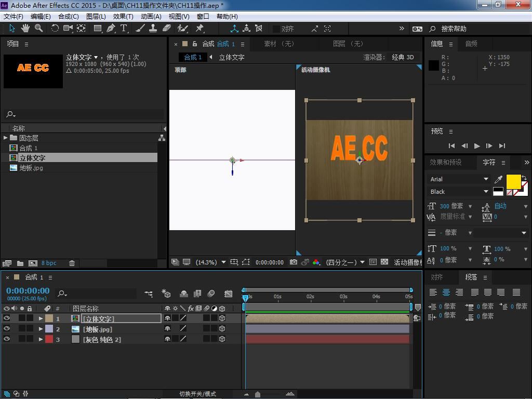Select the Roto Brush tool
The image size is (532, 399).
[182, 29]
